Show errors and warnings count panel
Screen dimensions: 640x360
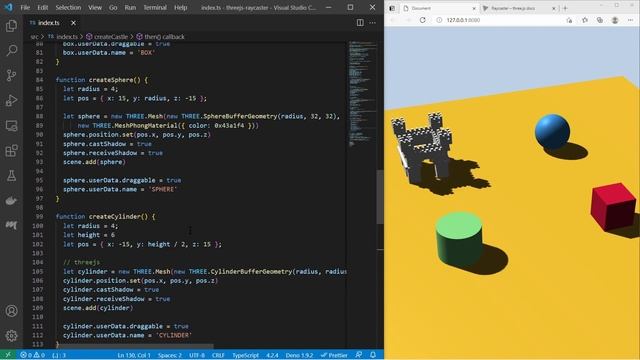(x=33, y=355)
